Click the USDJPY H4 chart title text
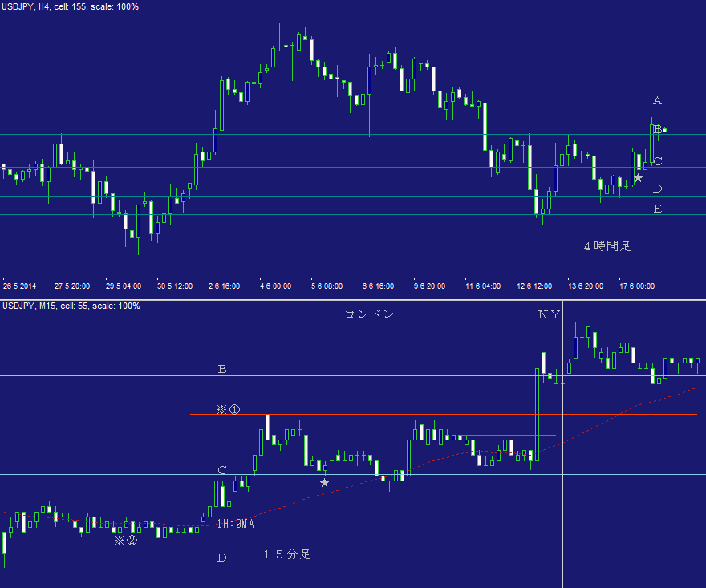This screenshot has width=706, height=588. point(71,6)
